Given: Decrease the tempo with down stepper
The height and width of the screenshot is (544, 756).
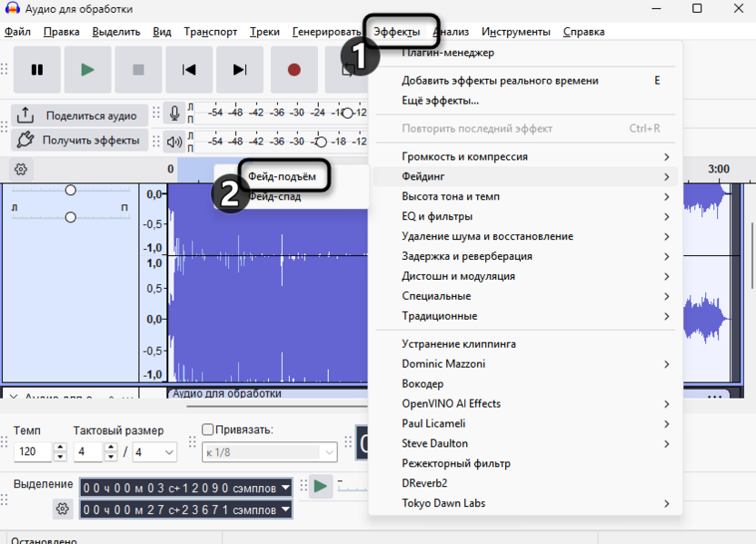Looking at the screenshot, I should click(60, 457).
